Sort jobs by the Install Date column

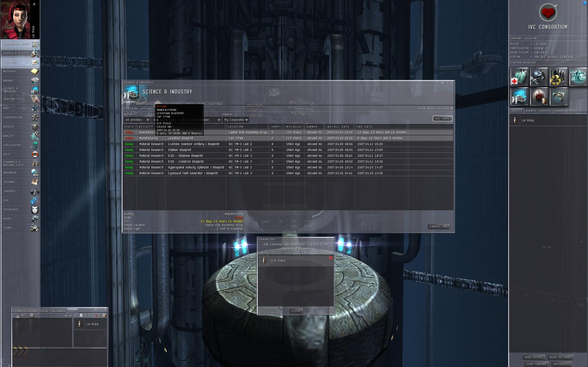[339, 127]
